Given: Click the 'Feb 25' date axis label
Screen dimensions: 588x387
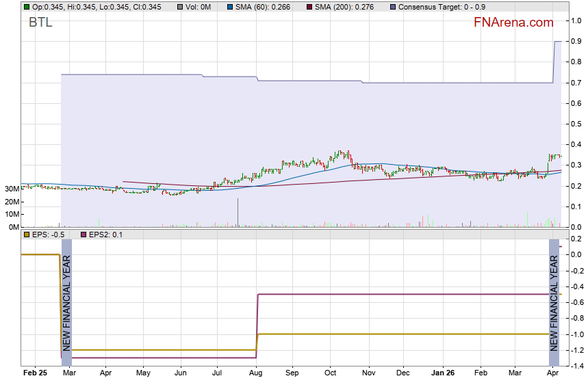Looking at the screenshot, I should tap(35, 374).
